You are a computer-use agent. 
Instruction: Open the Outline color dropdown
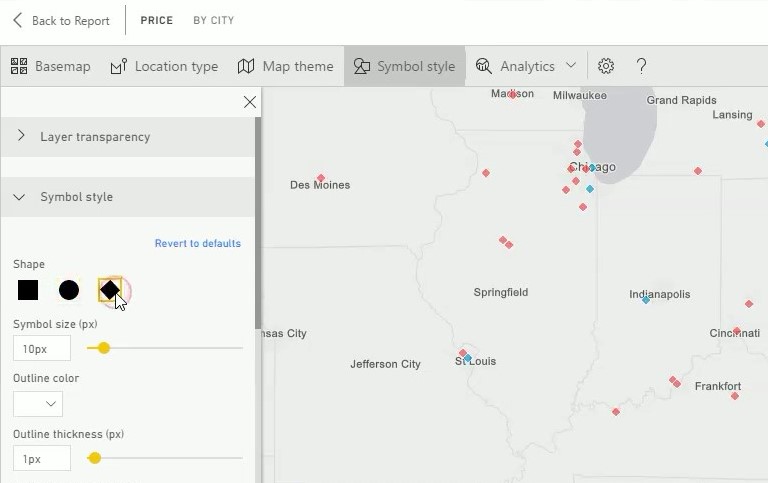tap(38, 404)
